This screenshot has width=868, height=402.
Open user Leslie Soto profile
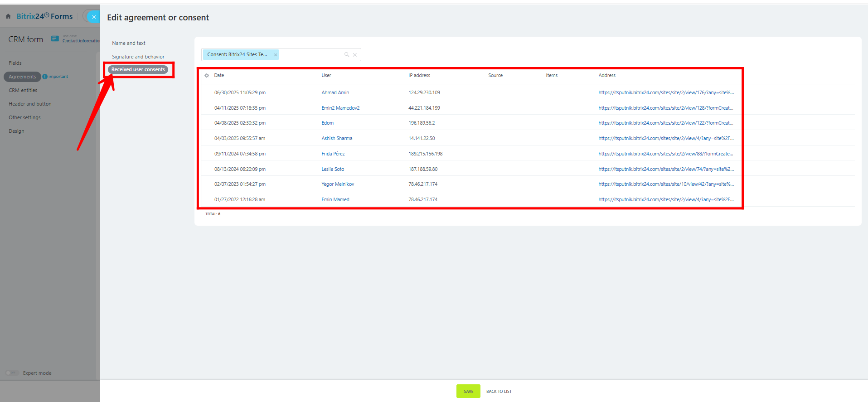[x=333, y=169]
